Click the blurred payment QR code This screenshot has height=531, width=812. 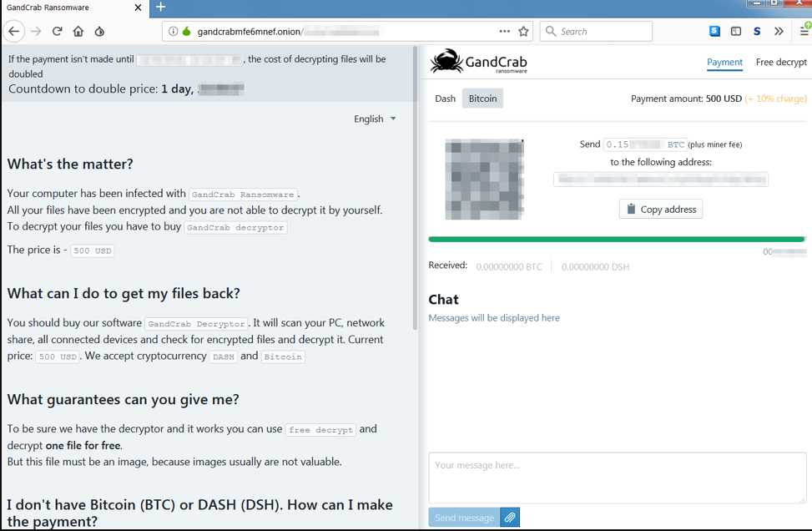[484, 180]
